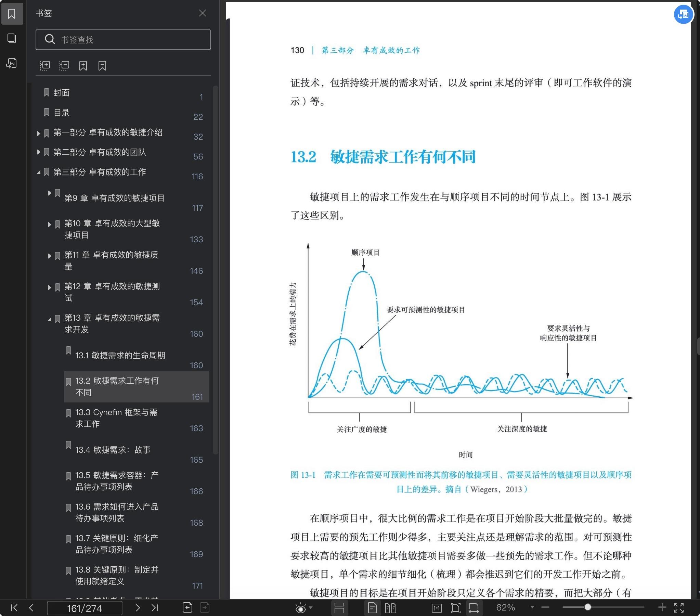Screen dimensions: 700x616
Task: Go back to the previous view
Action: (187, 607)
